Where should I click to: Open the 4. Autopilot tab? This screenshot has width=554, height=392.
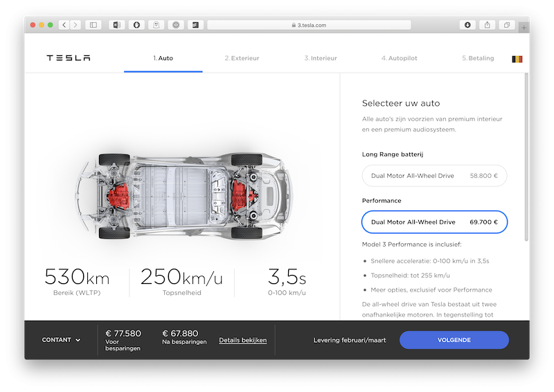[400, 58]
